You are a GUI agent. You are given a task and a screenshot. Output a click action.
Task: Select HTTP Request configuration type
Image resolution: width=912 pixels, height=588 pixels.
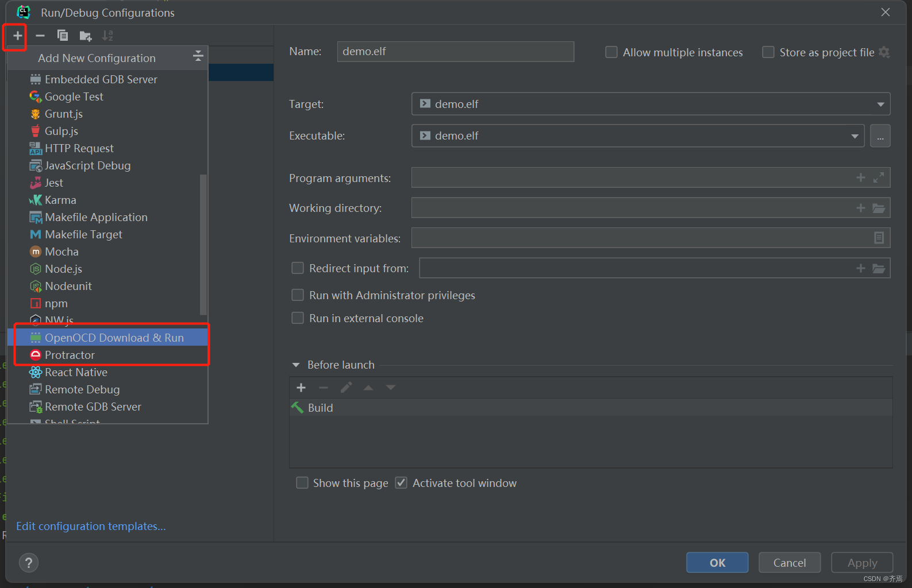[107, 148]
